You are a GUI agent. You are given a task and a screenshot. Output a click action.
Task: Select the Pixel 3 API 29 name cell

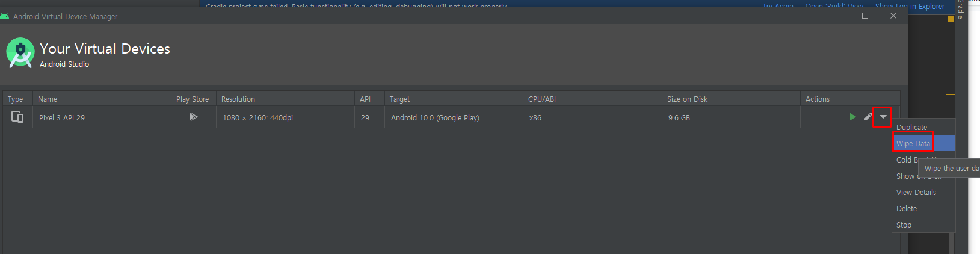coord(102,117)
